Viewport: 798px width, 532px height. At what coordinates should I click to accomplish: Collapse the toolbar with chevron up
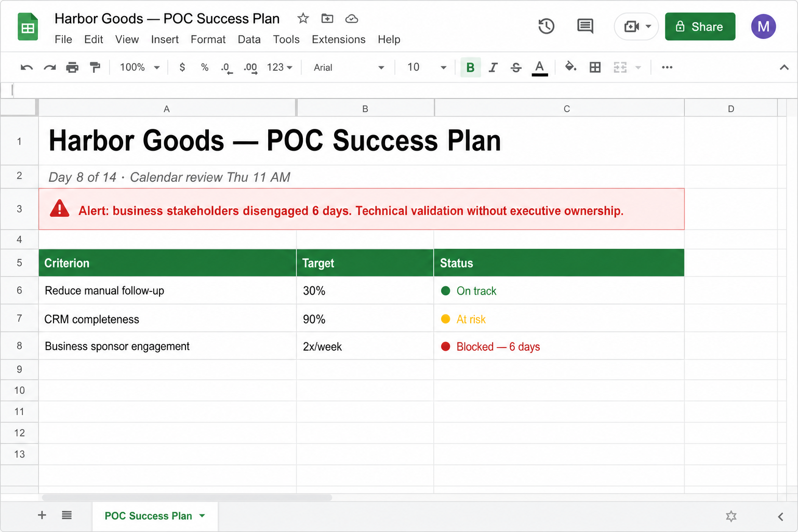(x=784, y=68)
